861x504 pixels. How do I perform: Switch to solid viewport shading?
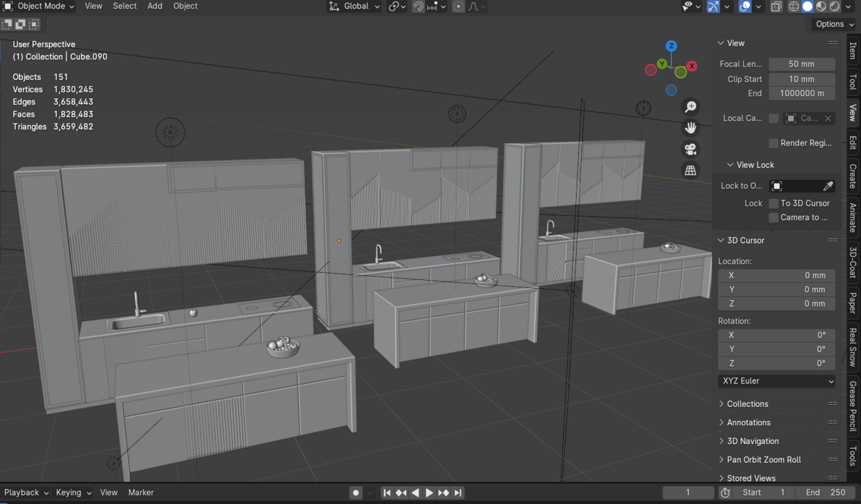[808, 6]
